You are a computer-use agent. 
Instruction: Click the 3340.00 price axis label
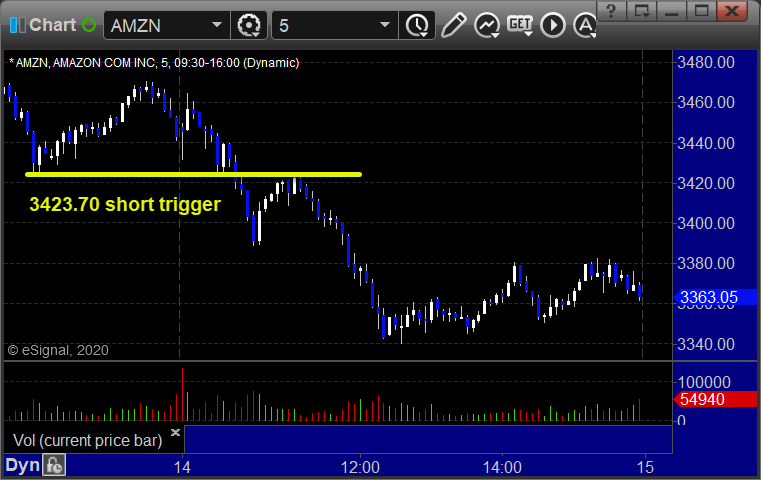(706, 344)
